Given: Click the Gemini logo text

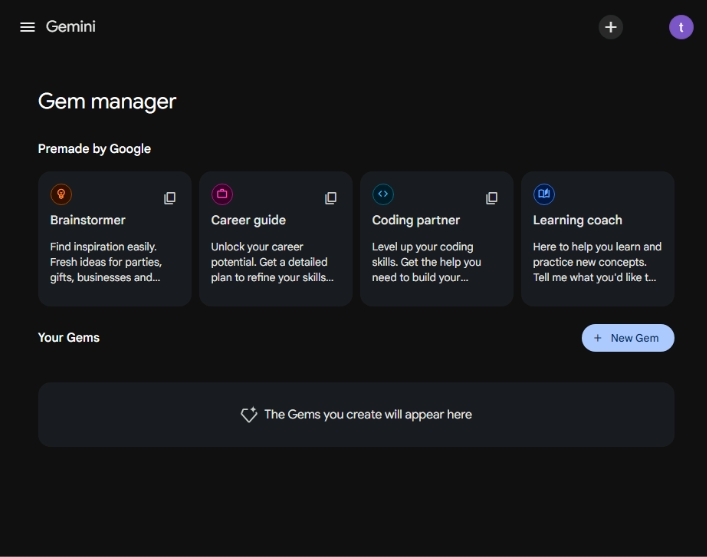Looking at the screenshot, I should [71, 27].
